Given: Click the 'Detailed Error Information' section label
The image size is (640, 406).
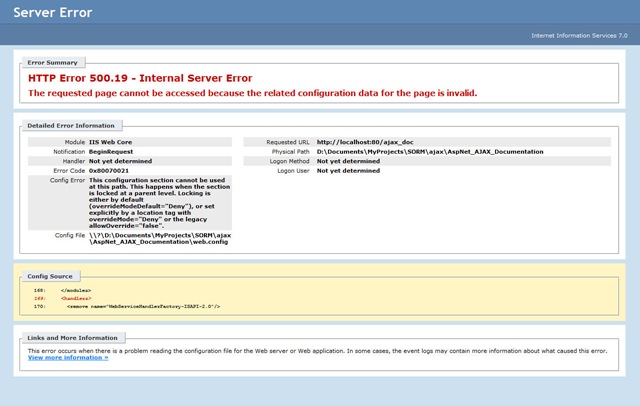Looking at the screenshot, I should tap(71, 126).
